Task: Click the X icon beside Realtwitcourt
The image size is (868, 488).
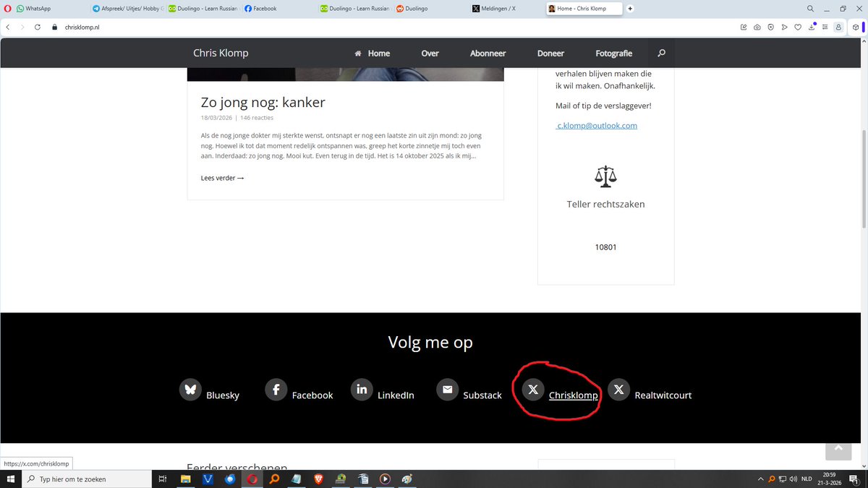Action: coord(618,389)
